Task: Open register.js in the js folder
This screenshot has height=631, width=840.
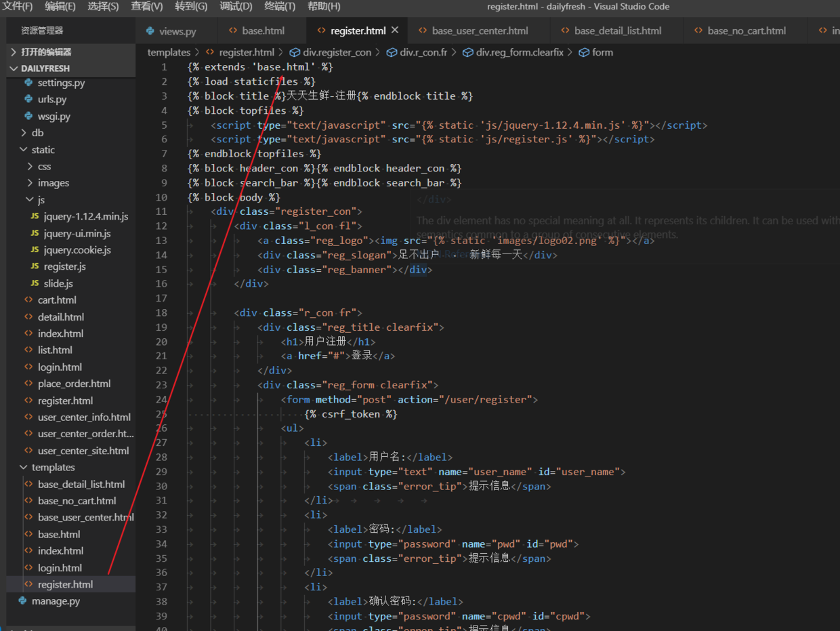Action: point(70,266)
